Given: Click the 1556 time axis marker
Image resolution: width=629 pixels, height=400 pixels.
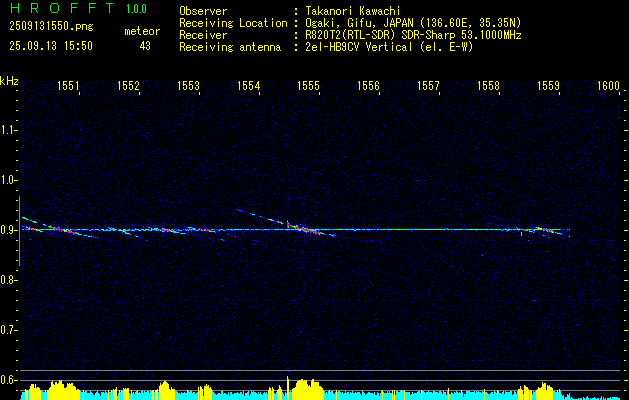Looking at the screenshot, I should 368,86.
